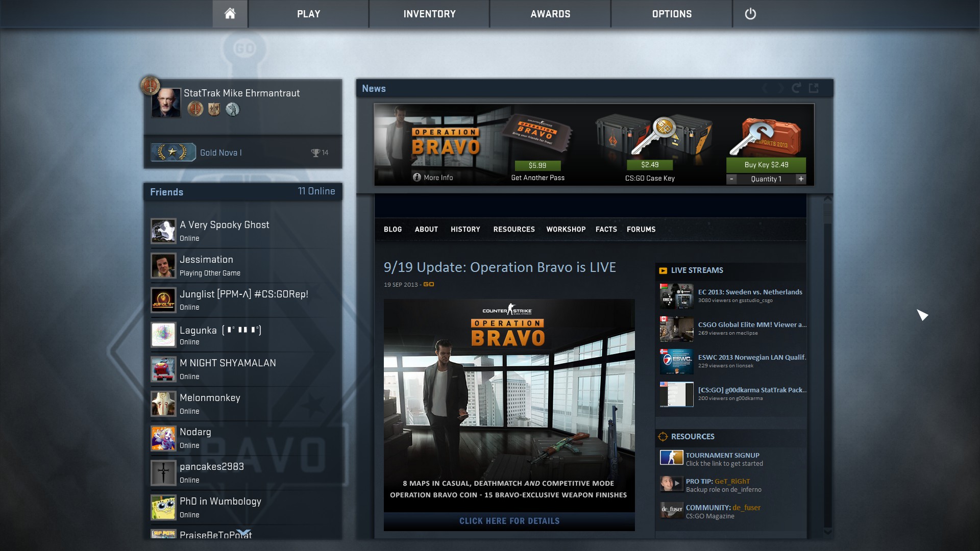Click the More Info icon on Bravo banner
Viewport: 980px width, 551px height.
tap(417, 178)
